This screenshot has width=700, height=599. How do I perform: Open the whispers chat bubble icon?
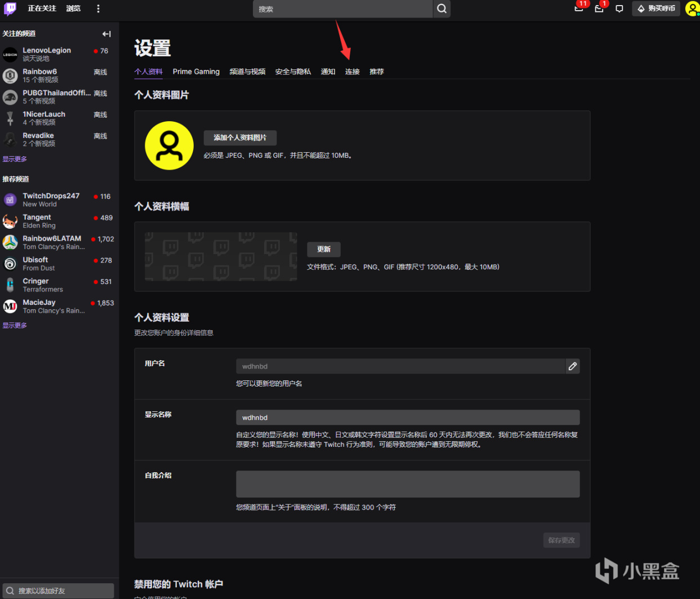pos(619,8)
